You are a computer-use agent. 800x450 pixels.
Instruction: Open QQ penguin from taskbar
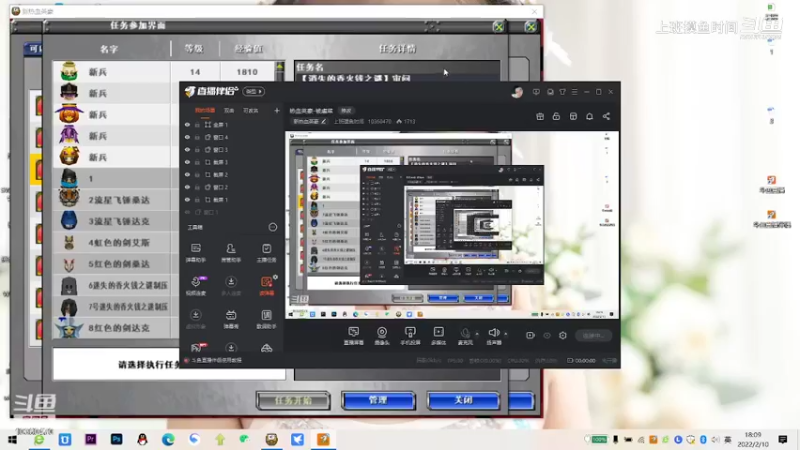142,439
